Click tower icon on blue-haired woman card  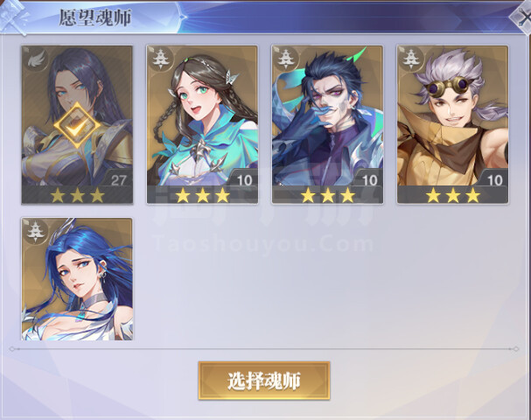coord(36,231)
